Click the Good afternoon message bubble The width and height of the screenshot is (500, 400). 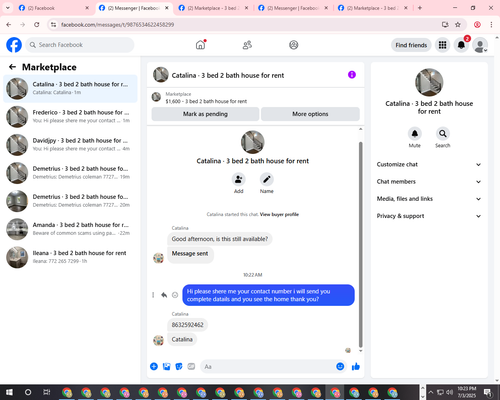coord(220,239)
